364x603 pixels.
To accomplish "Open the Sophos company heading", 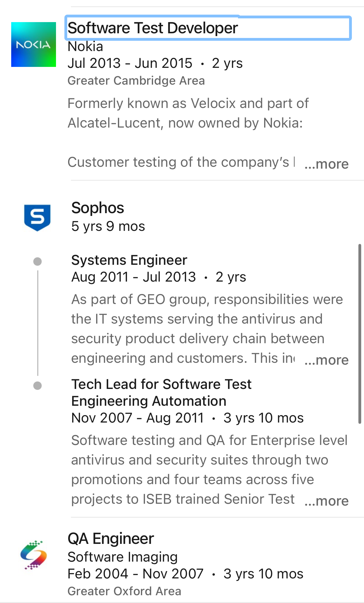I will (x=98, y=208).
